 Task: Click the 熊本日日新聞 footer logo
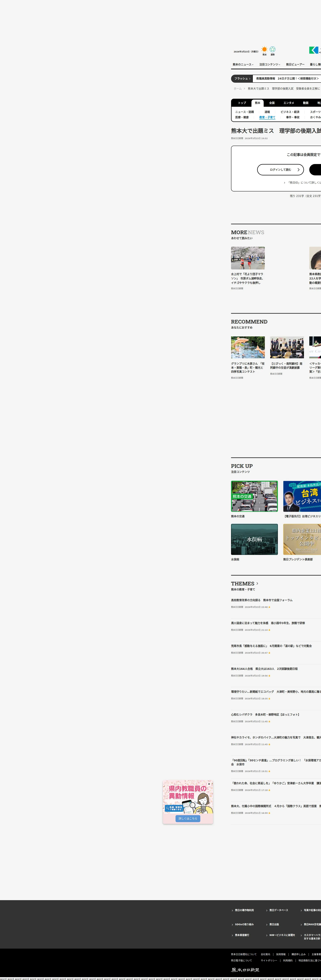point(245,970)
